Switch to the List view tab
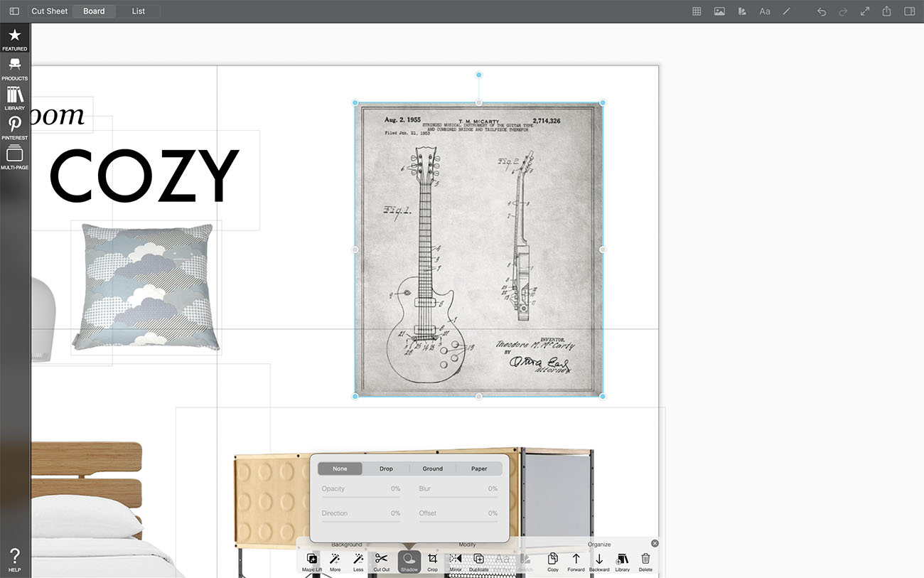This screenshot has height=578, width=924. [139, 11]
